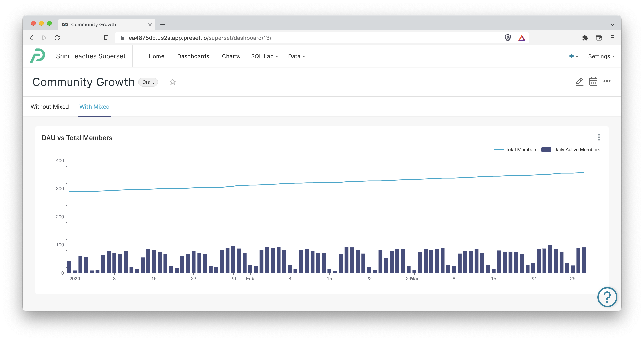This screenshot has width=644, height=341.
Task: Switch to Without Mixed tab
Action: [49, 107]
